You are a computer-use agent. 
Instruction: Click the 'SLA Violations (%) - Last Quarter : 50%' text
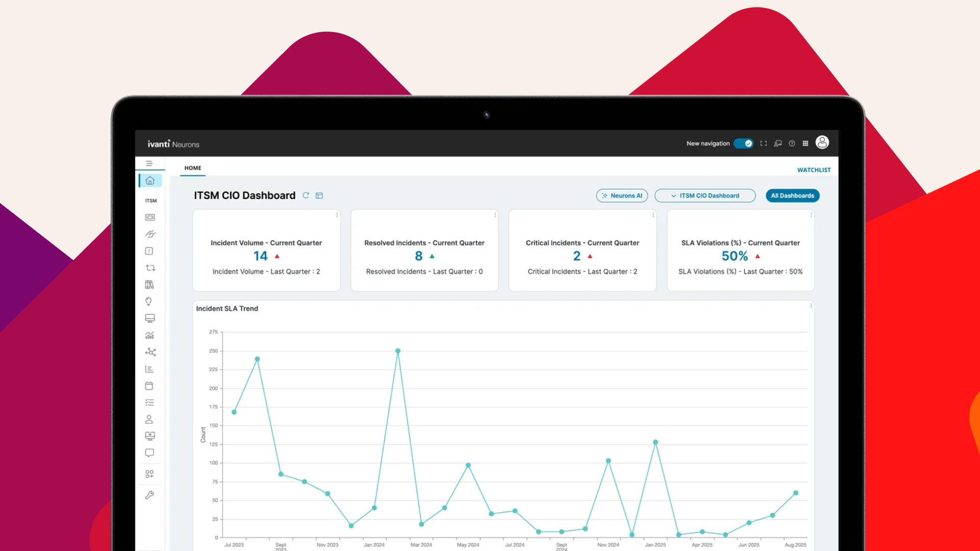click(x=741, y=271)
